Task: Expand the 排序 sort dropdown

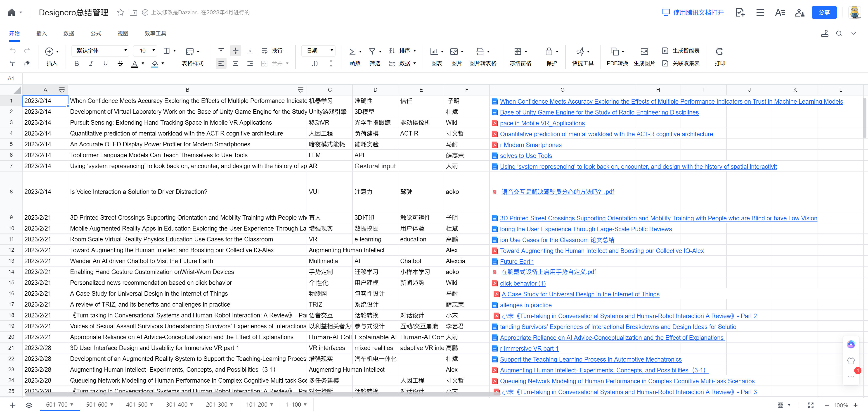Action: pos(414,51)
